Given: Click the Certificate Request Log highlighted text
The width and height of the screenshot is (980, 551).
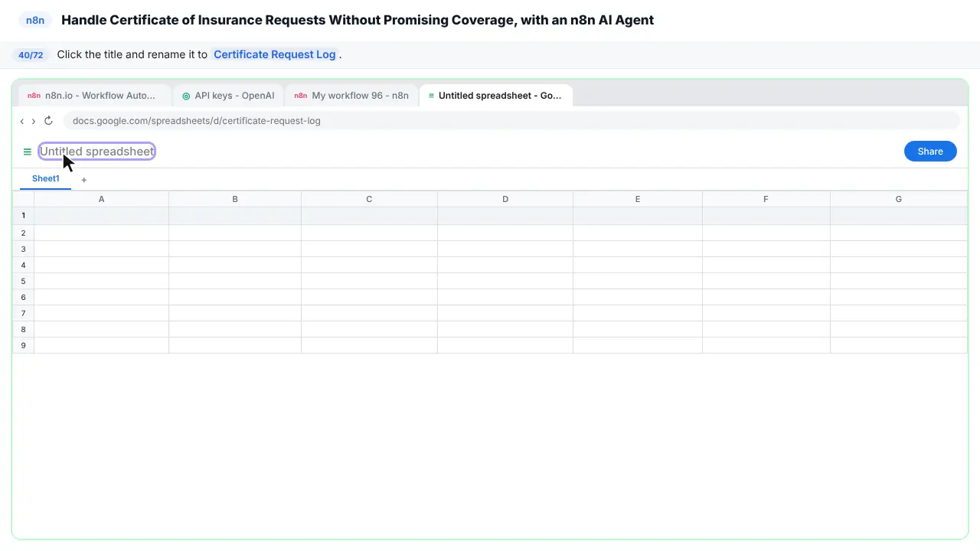Looking at the screenshot, I should pyautogui.click(x=275, y=54).
